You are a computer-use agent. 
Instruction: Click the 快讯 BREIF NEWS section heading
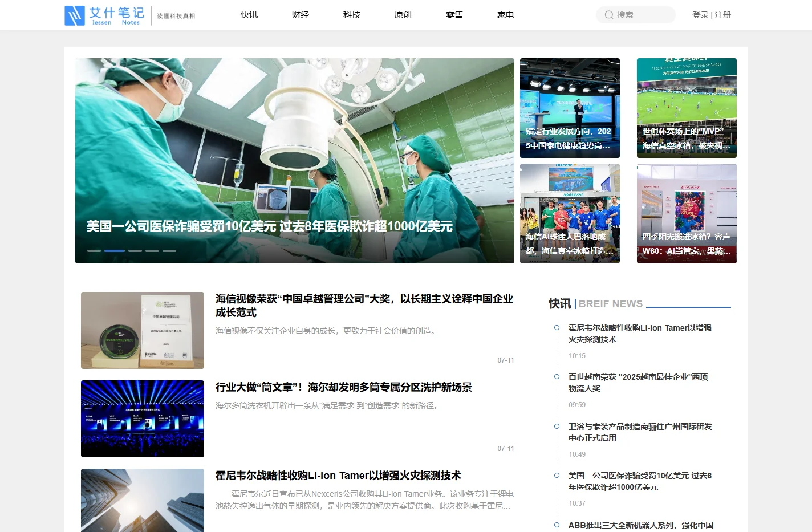(596, 304)
